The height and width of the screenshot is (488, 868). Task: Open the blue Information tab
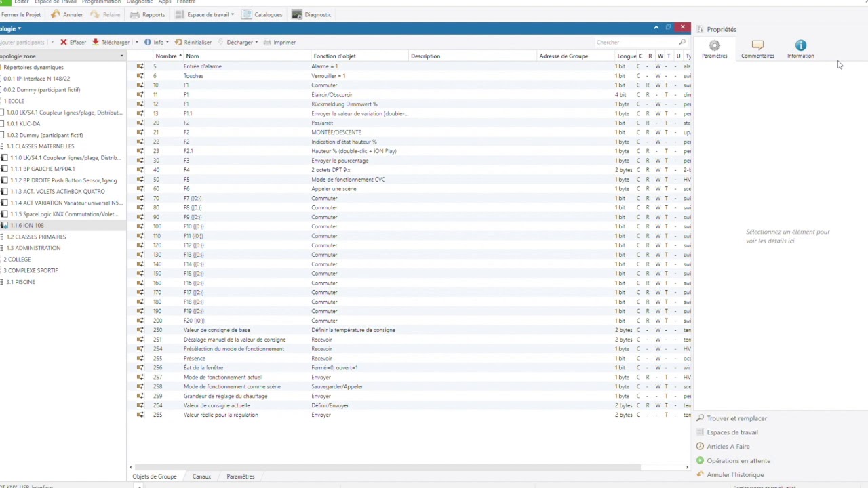[x=800, y=49]
